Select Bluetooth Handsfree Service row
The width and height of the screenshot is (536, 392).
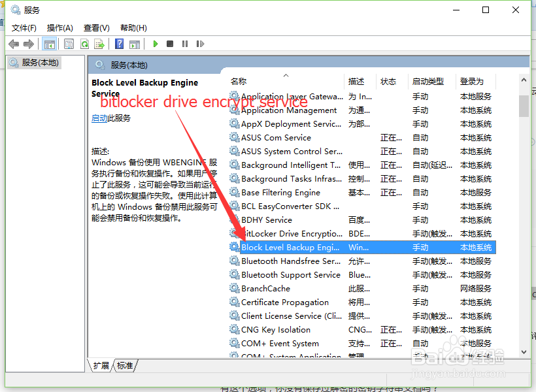click(362, 261)
